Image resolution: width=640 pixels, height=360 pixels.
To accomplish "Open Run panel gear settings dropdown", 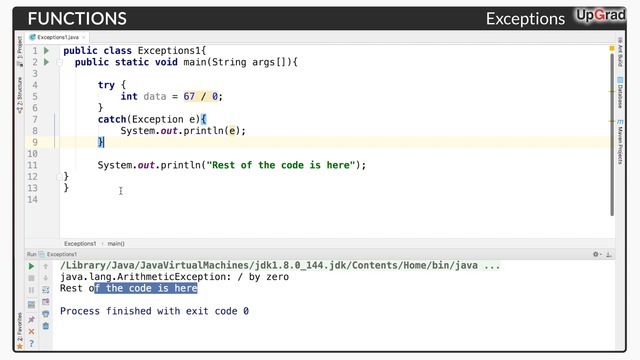I will tap(597, 254).
